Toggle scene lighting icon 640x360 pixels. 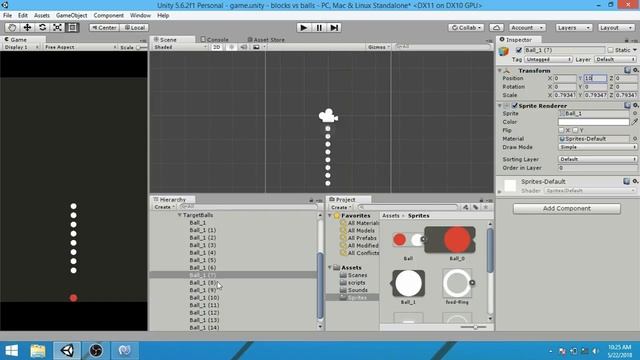coord(231,47)
